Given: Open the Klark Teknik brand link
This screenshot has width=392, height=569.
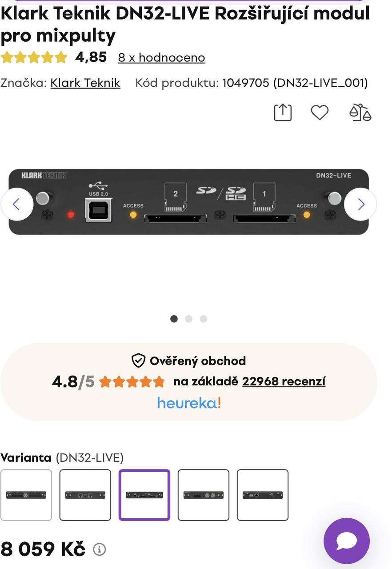Looking at the screenshot, I should click(x=85, y=83).
